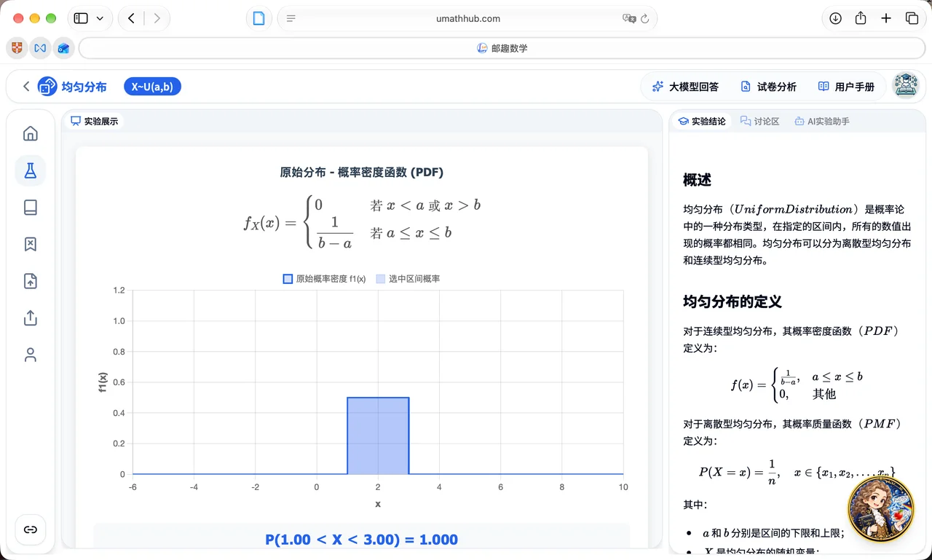The image size is (932, 560).
Task: Select the 实验展示 tab
Action: (x=94, y=122)
